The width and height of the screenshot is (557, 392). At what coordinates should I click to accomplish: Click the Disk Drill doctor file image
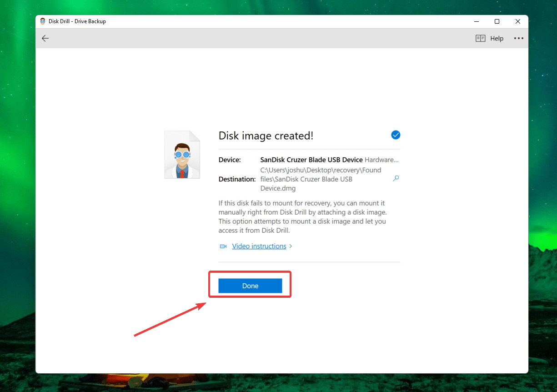[182, 155]
